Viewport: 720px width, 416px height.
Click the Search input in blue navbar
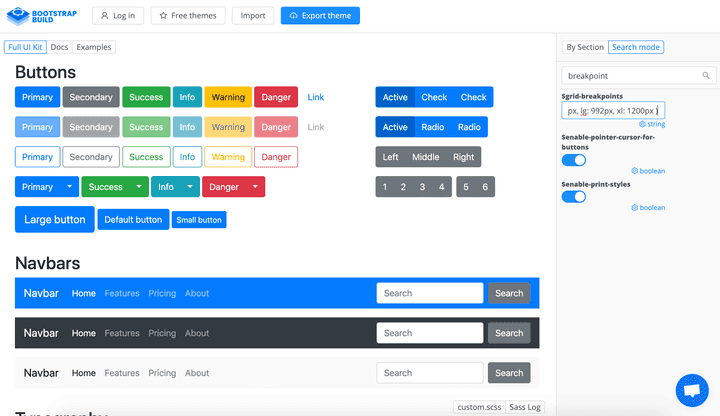tap(430, 293)
